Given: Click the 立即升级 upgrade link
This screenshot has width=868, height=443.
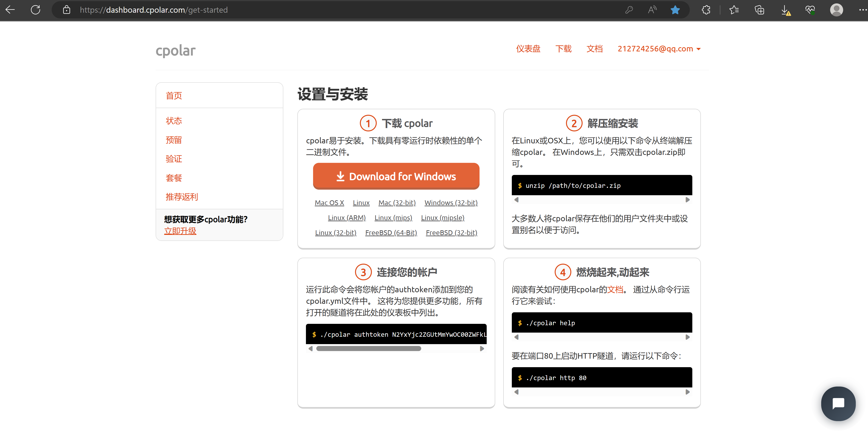Looking at the screenshot, I should [180, 231].
